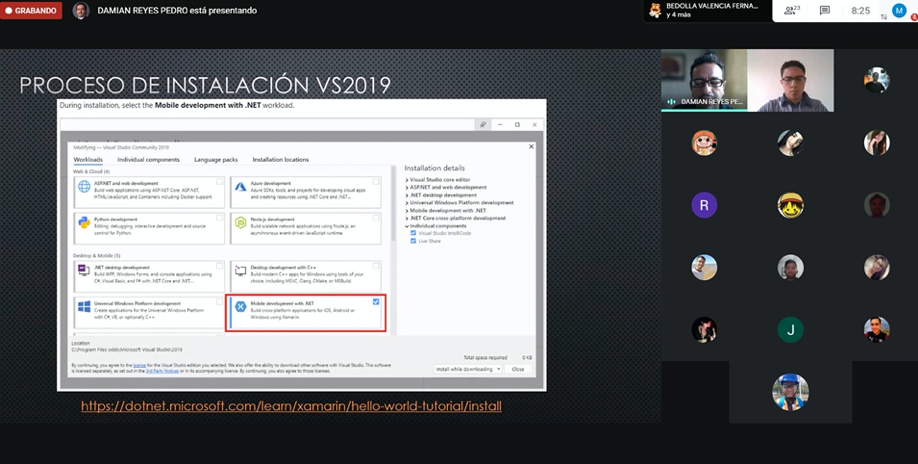This screenshot has width=918, height=464.
Task: Click Total space required value
Action: point(527,358)
